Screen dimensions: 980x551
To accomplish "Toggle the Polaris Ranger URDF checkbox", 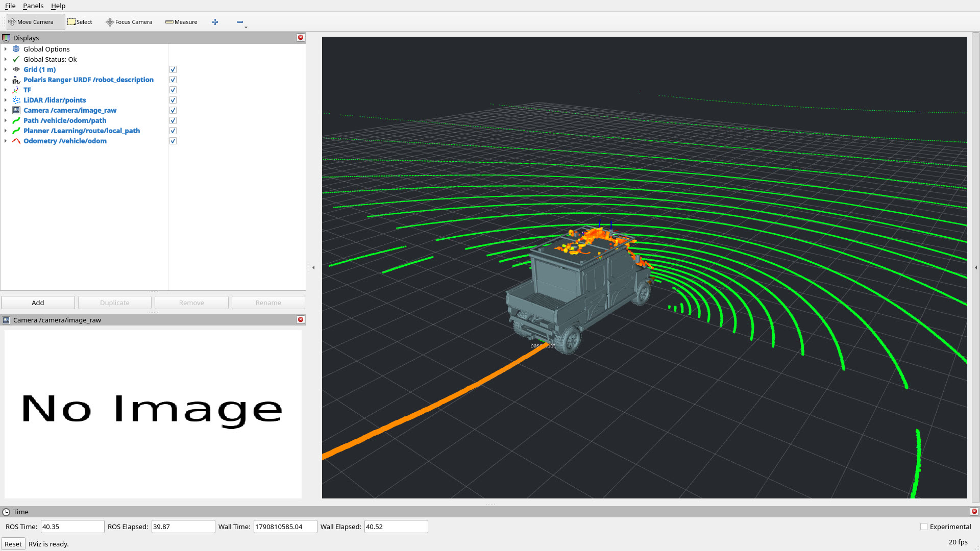I will [173, 80].
